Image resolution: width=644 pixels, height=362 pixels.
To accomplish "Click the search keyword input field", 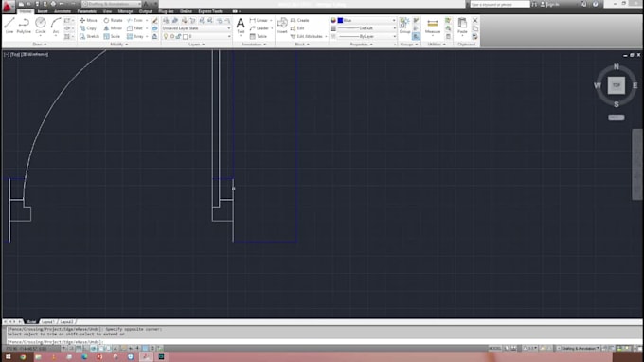I will pyautogui.click(x=499, y=4).
